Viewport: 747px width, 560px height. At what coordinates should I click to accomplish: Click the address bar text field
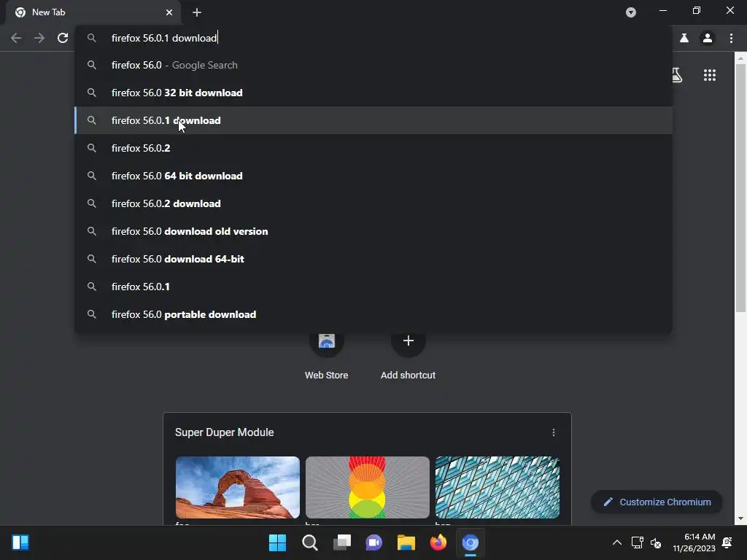(x=373, y=38)
